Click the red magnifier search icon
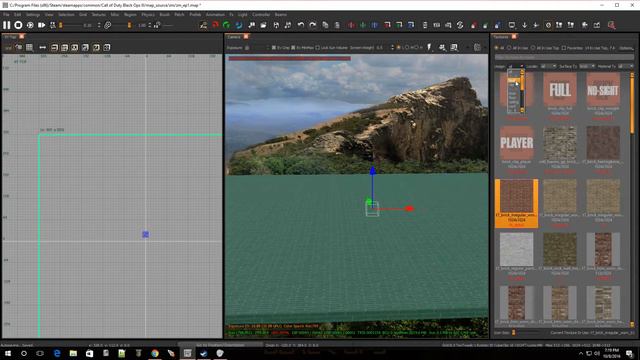The width and height of the screenshot is (640, 360). point(611,25)
